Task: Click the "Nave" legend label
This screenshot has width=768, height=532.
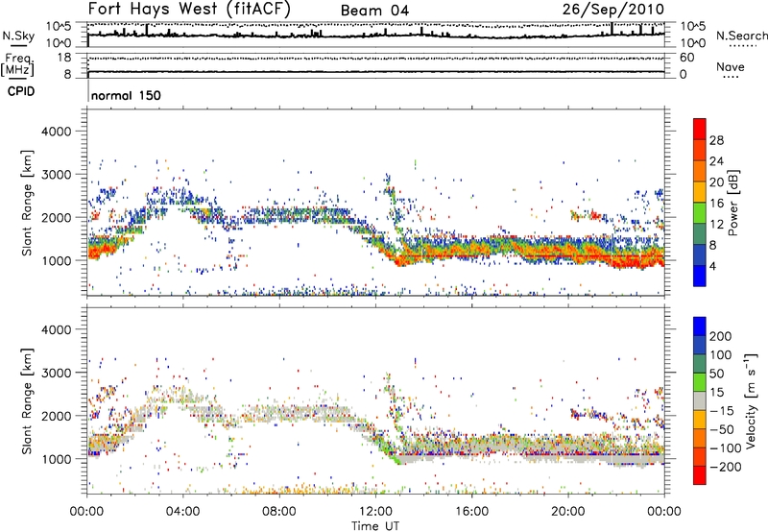Action: click(731, 66)
